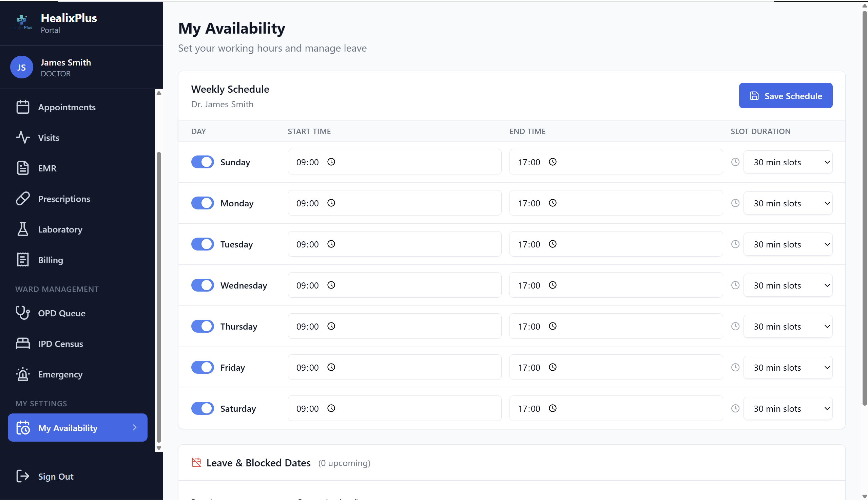This screenshot has height=500, width=868.
Task: Click the clock icon in Sunday start time
Action: tap(331, 162)
